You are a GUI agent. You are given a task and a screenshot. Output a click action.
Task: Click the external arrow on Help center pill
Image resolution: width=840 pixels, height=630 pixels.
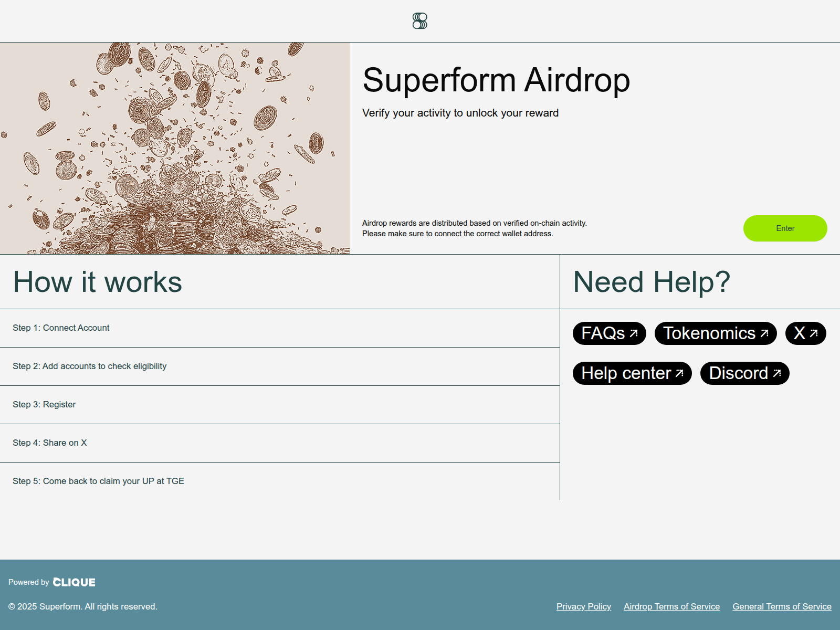679,373
